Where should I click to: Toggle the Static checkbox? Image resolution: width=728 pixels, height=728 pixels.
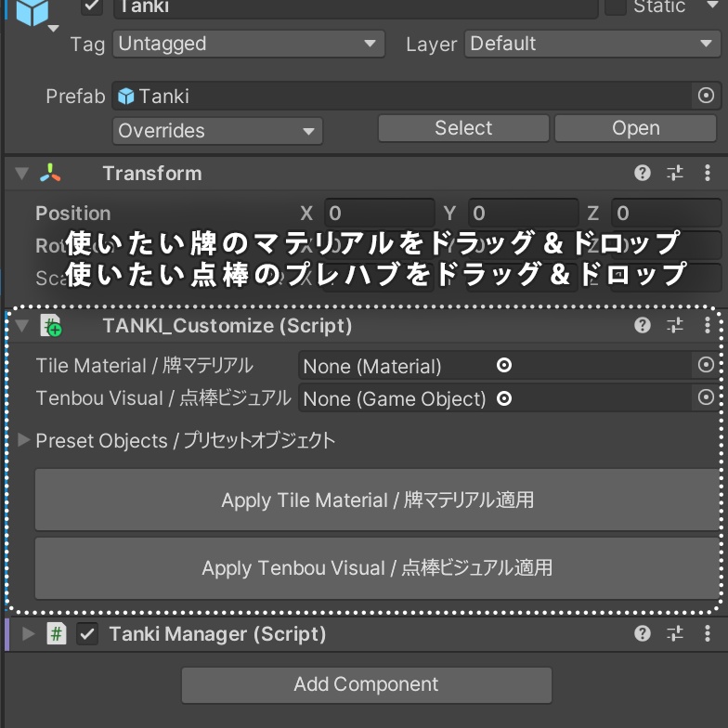(x=616, y=6)
